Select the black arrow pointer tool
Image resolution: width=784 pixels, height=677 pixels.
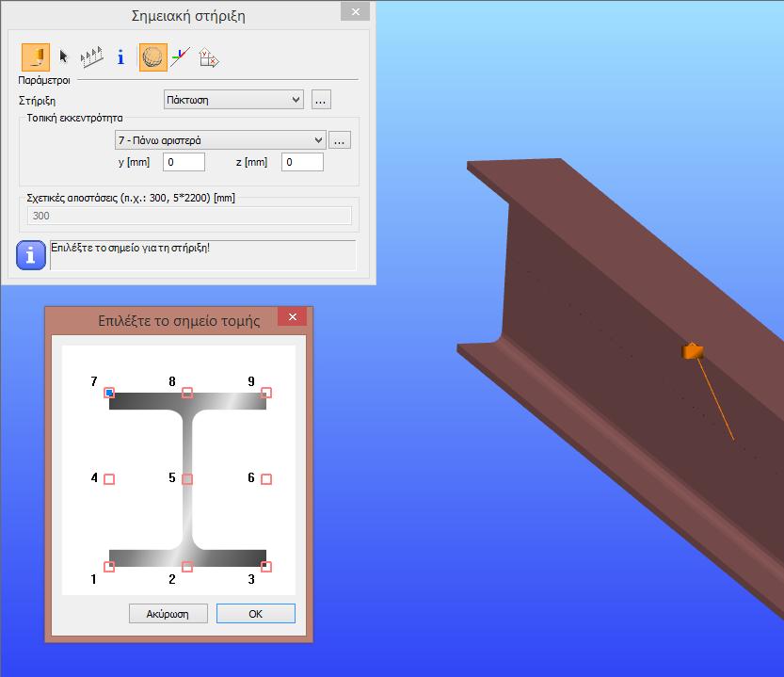coord(63,56)
